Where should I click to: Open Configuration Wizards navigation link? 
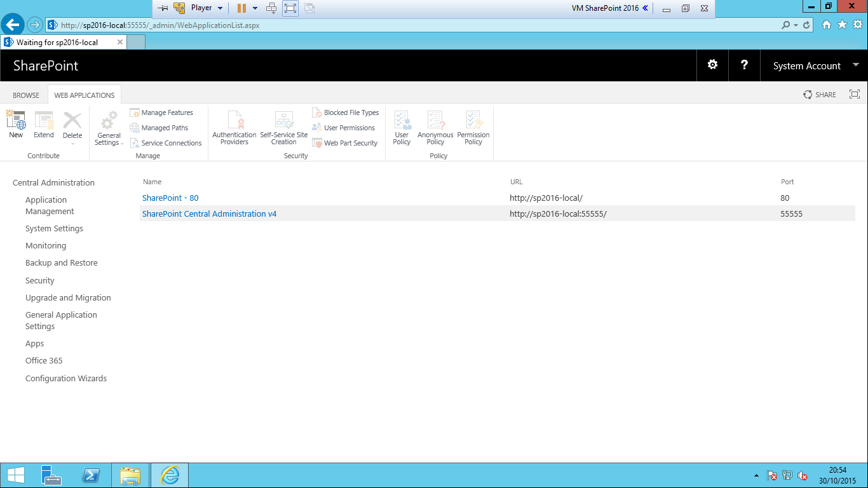click(66, 378)
